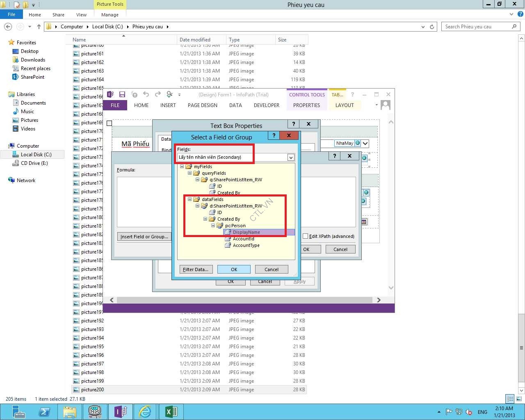Collapse the pc:Person group node
525x420 pixels.
click(213, 226)
